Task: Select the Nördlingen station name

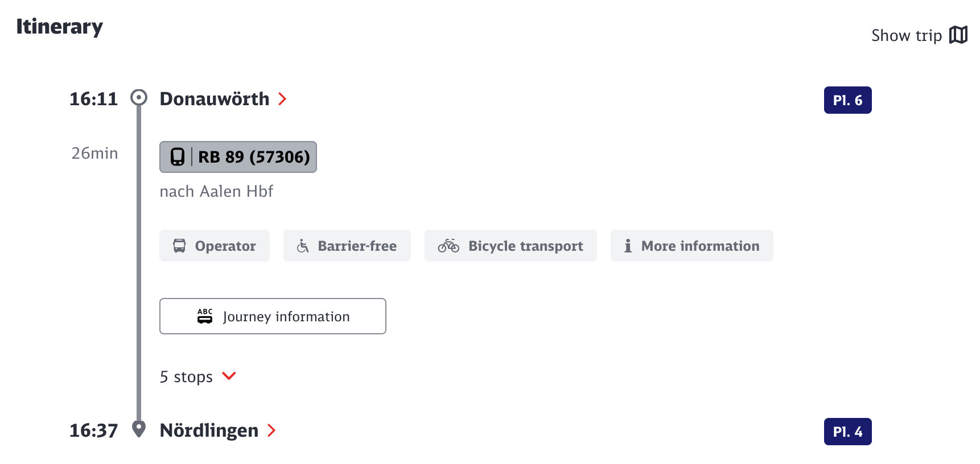Action: [209, 430]
